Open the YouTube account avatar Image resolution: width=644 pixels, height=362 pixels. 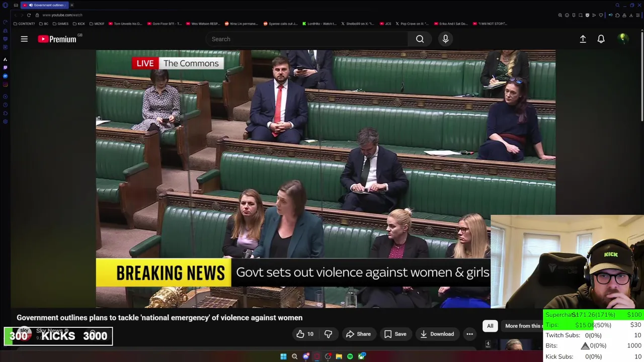click(x=623, y=39)
